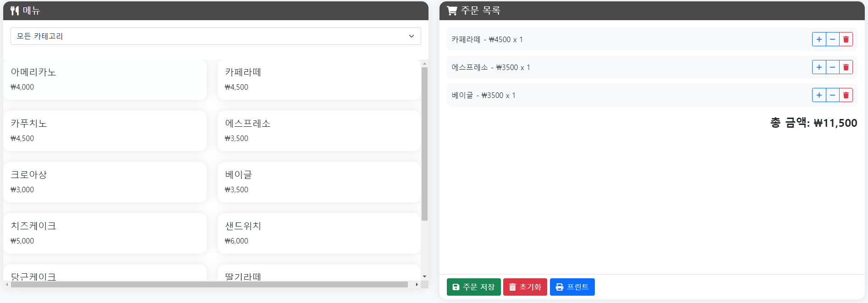Add 아메리카노 menu card to order

coord(105,80)
